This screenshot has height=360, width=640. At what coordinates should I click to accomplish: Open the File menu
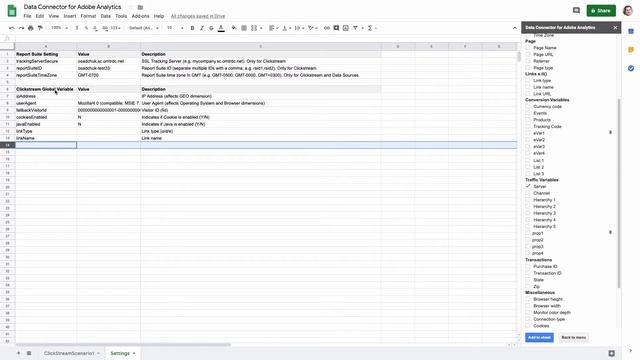(27, 16)
